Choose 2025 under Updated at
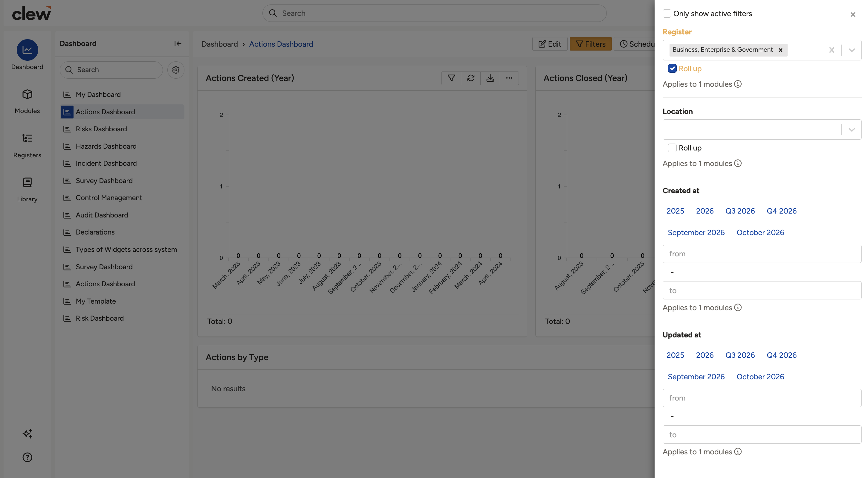The height and width of the screenshot is (478, 868). click(x=675, y=355)
